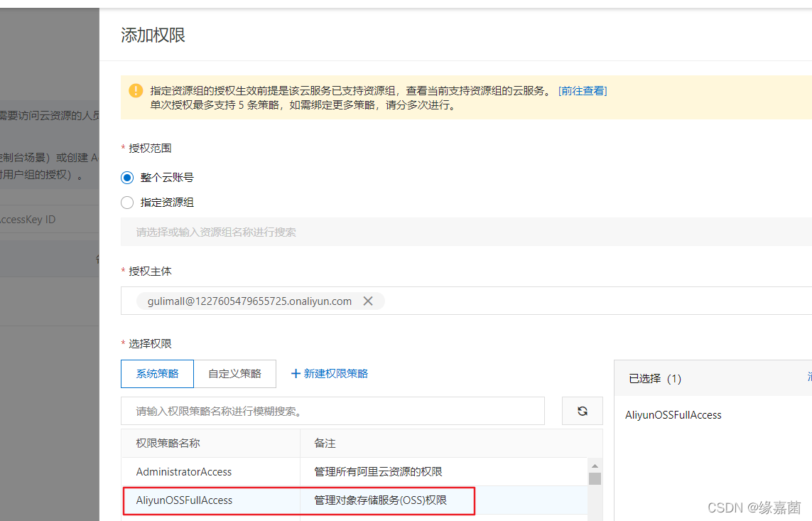The height and width of the screenshot is (521, 812).
Task: Click the policy name fuzzy search field
Action: coord(332,412)
